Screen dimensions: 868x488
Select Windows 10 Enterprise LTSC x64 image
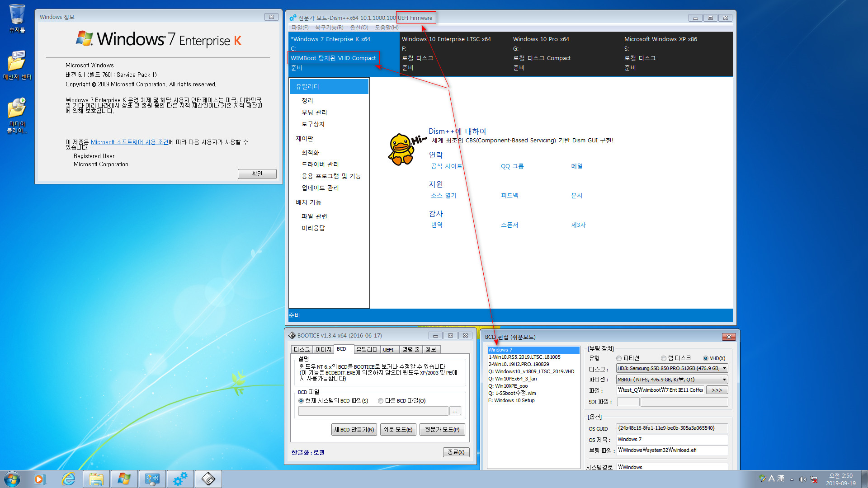click(x=455, y=53)
